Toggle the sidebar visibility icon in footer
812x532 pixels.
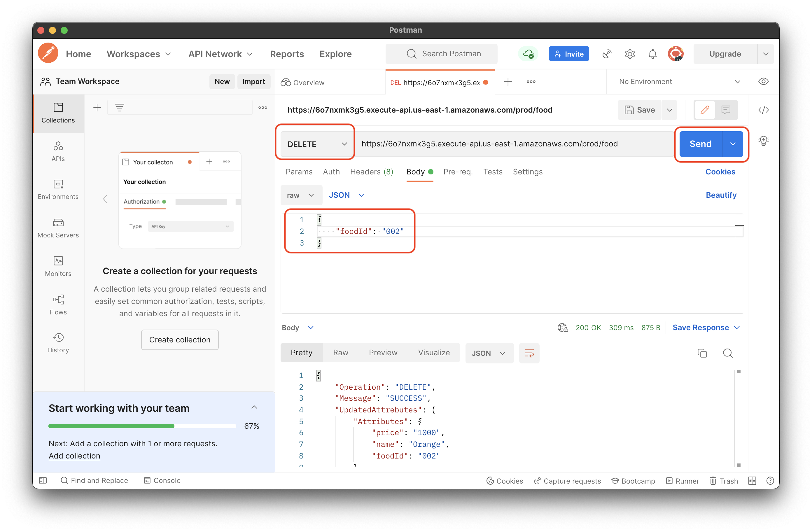click(43, 480)
